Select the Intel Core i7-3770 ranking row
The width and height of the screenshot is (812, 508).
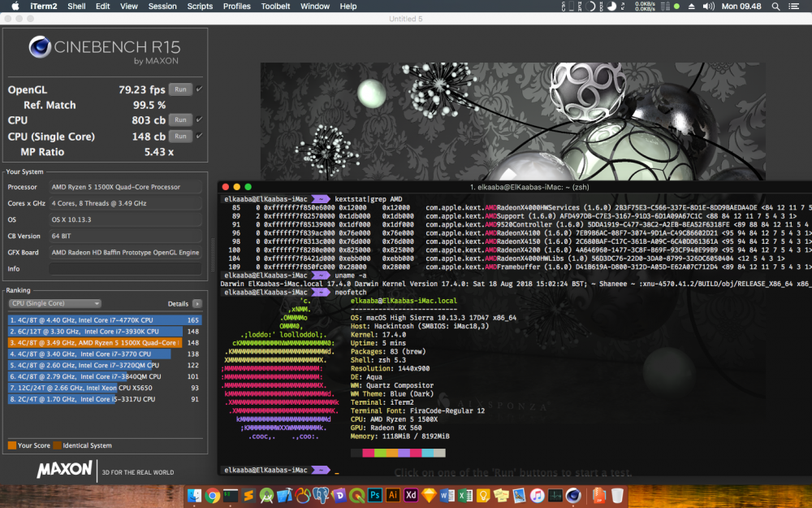105,354
